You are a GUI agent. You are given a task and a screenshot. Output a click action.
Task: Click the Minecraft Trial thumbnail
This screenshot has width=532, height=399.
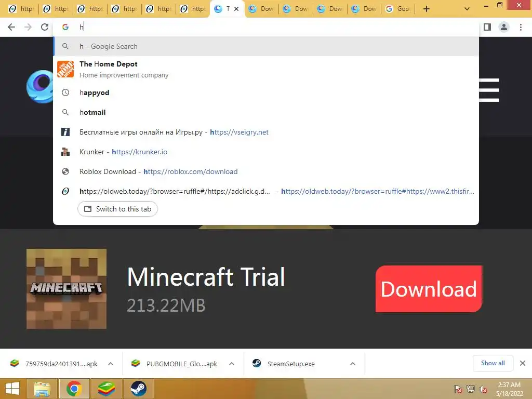(66, 289)
